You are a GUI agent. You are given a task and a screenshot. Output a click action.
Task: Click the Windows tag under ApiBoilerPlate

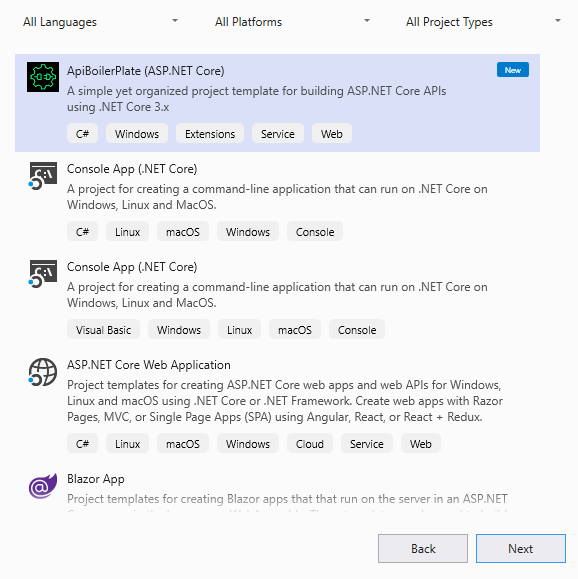[x=137, y=133]
